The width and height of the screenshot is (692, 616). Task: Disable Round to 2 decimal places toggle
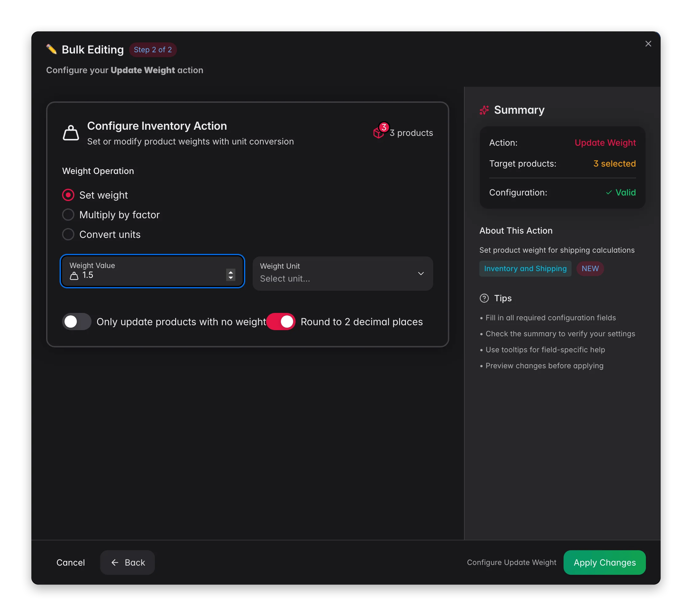(x=281, y=322)
